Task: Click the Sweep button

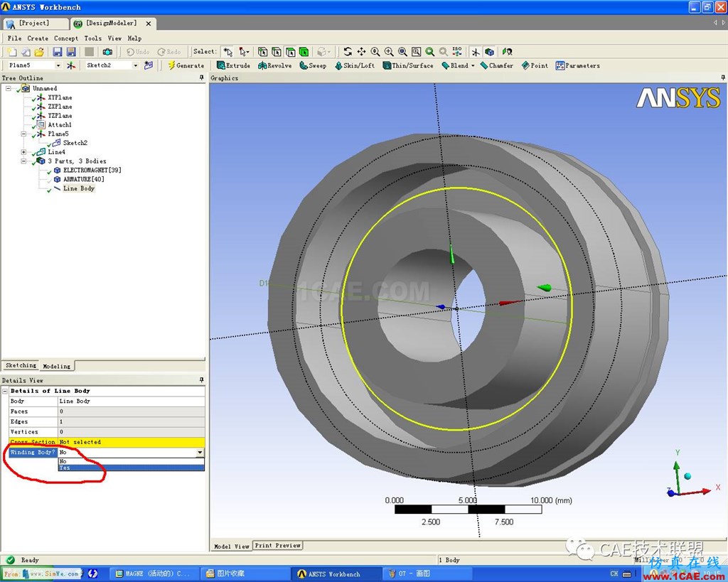Action: (x=313, y=65)
